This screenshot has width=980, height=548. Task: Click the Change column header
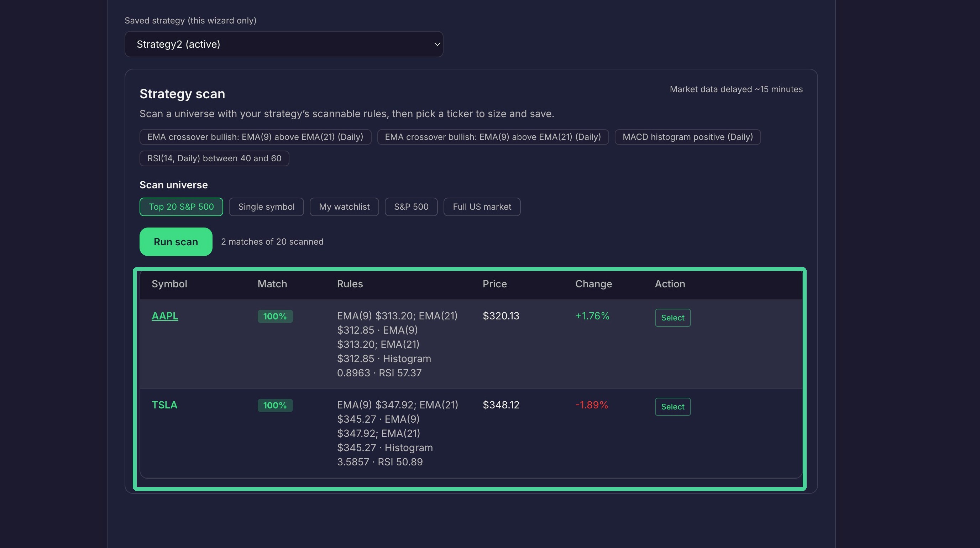pyautogui.click(x=593, y=284)
